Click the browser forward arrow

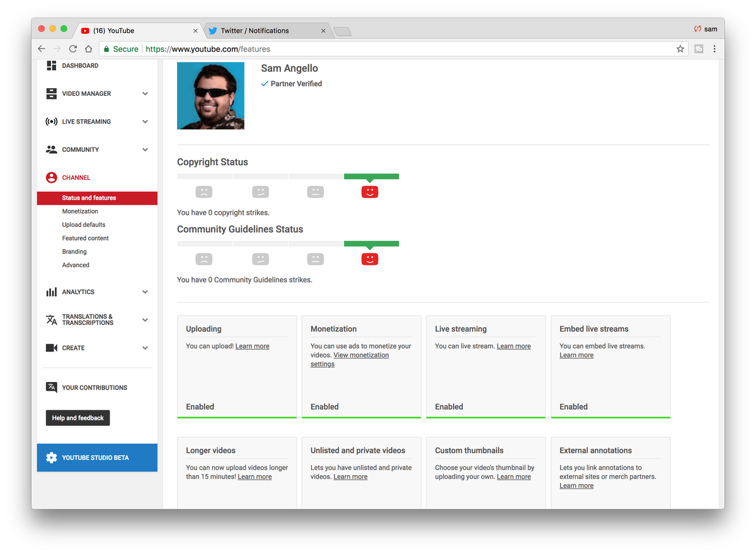(57, 49)
